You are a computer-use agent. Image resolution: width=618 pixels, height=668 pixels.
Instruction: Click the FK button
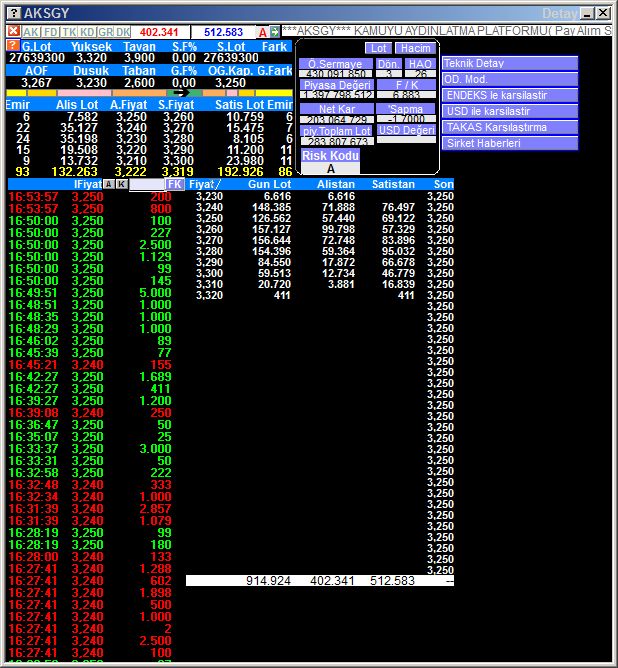[x=175, y=184]
